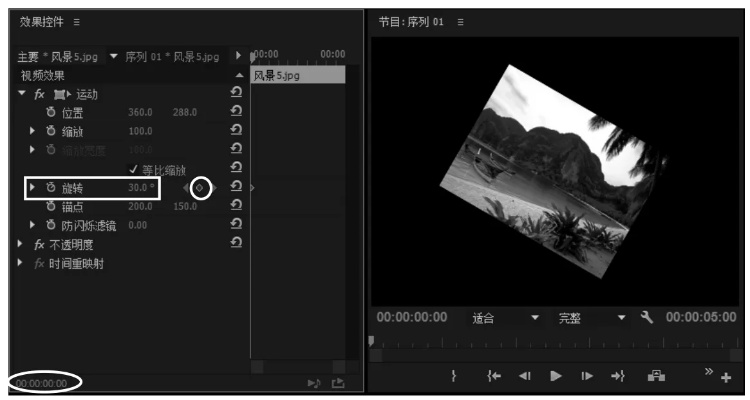750x400 pixels.
Task: Click the 旋转 value 30.0°
Action: click(141, 188)
